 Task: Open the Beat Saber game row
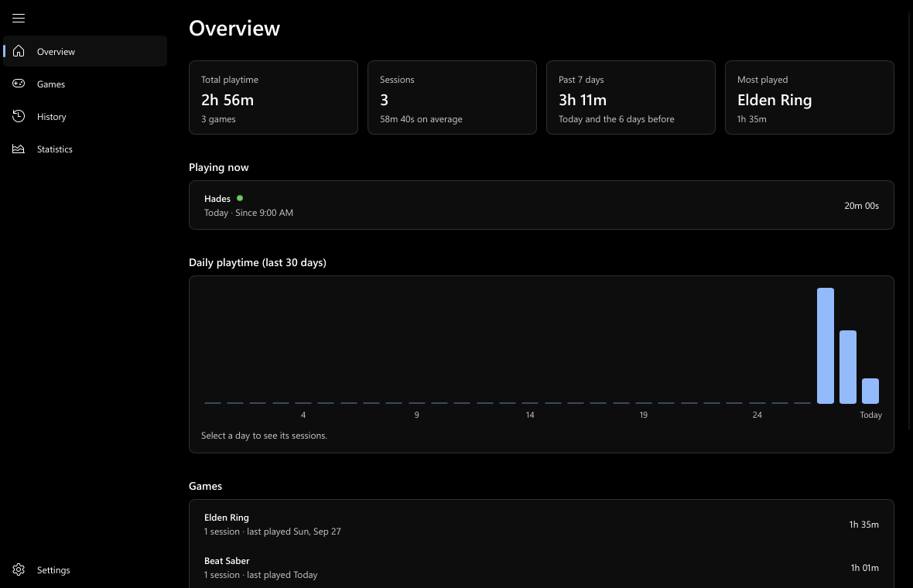[x=542, y=568]
